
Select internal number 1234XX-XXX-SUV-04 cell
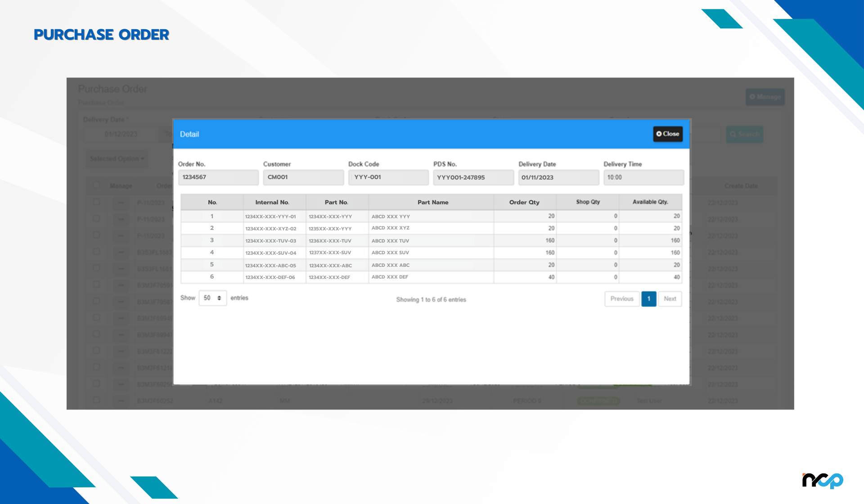click(275, 253)
